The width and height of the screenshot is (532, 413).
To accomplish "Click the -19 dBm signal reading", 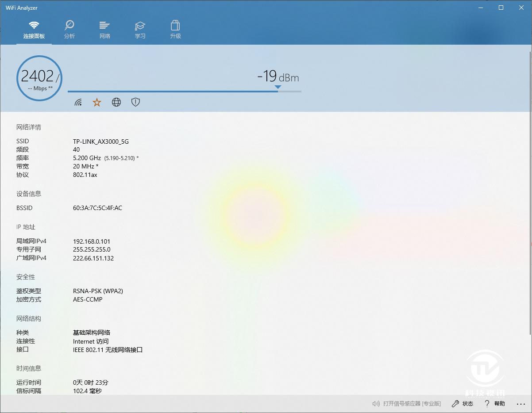I will (x=278, y=77).
